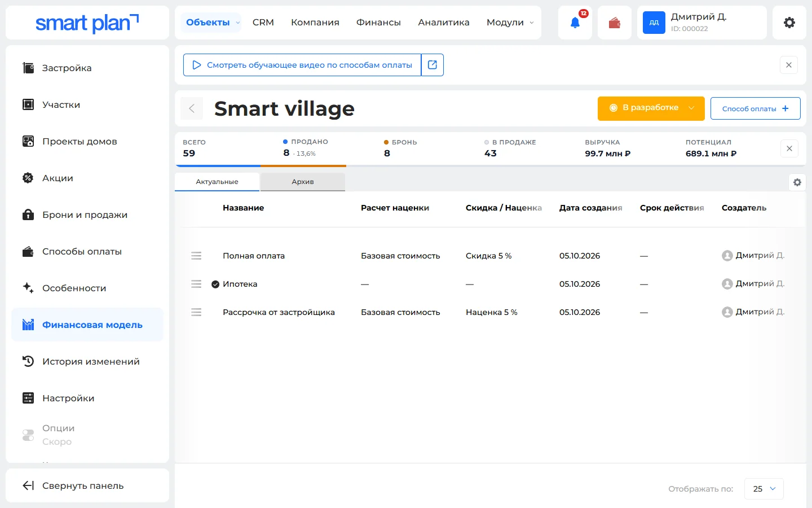The height and width of the screenshot is (508, 812).
Task: Open the tutorial video in new window
Action: [x=433, y=65]
